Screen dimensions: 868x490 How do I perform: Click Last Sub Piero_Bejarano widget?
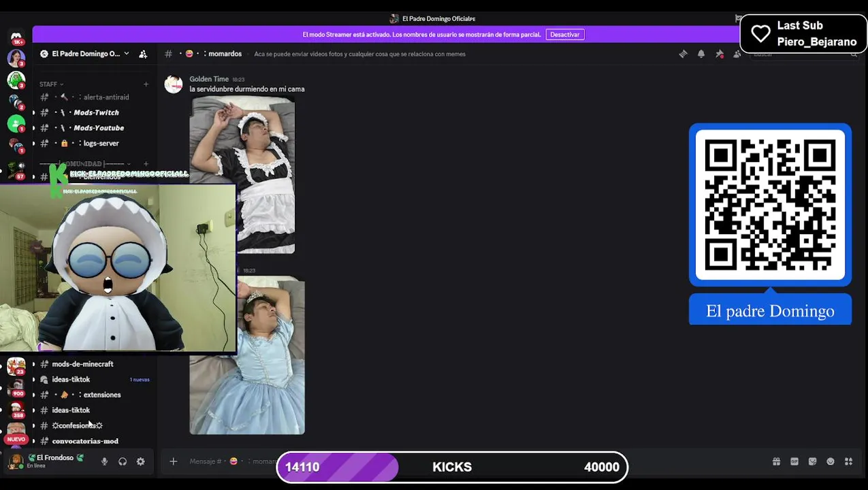click(803, 33)
